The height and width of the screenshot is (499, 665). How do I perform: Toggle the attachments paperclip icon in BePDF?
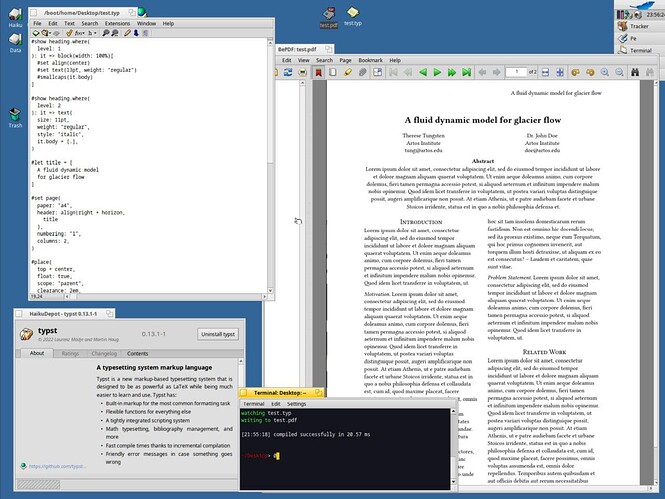click(x=363, y=72)
